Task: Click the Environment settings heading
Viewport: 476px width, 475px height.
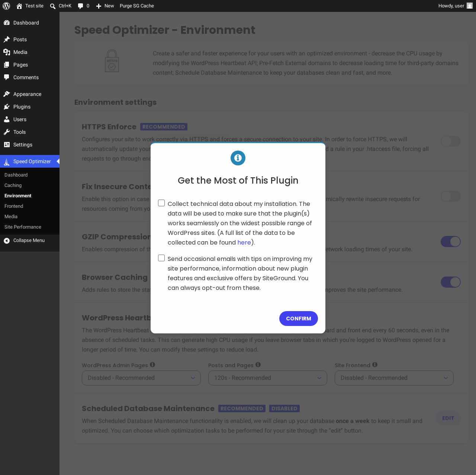Action: click(x=115, y=102)
